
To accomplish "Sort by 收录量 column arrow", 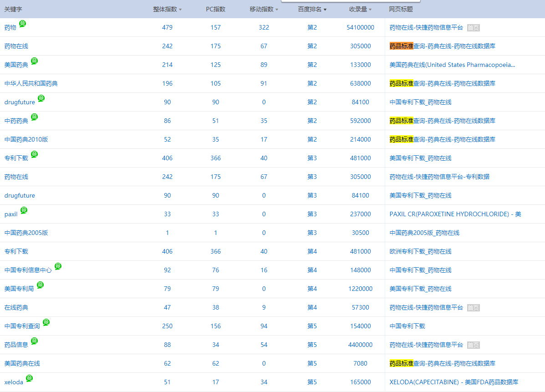I will tap(370, 10).
